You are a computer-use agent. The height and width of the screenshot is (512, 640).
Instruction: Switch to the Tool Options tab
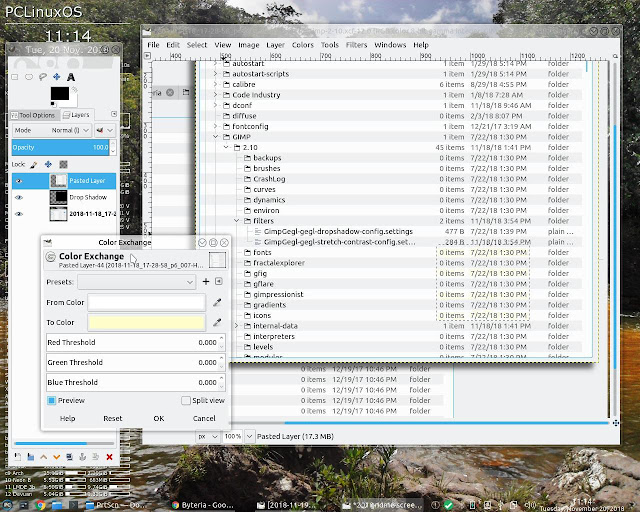coord(34,115)
